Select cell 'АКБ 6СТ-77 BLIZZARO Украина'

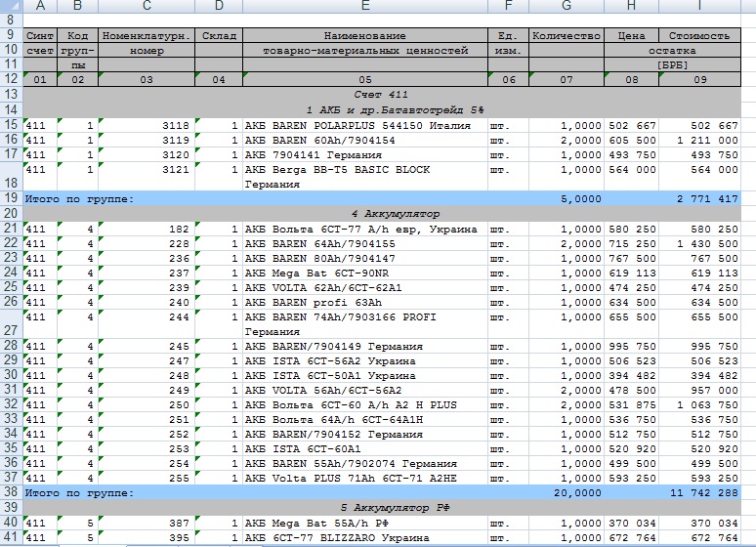click(x=364, y=538)
